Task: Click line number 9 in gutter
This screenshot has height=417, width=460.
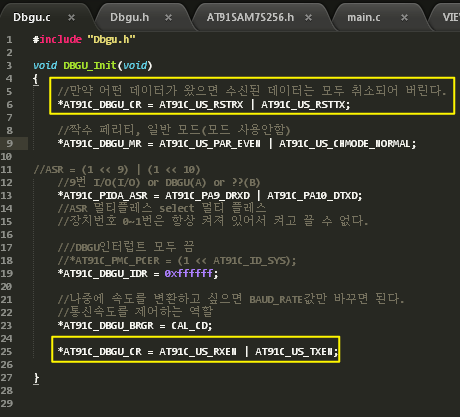Action: click(x=9, y=144)
